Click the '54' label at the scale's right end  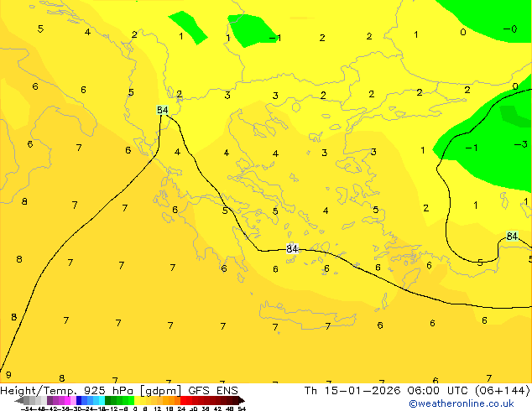[242, 408]
